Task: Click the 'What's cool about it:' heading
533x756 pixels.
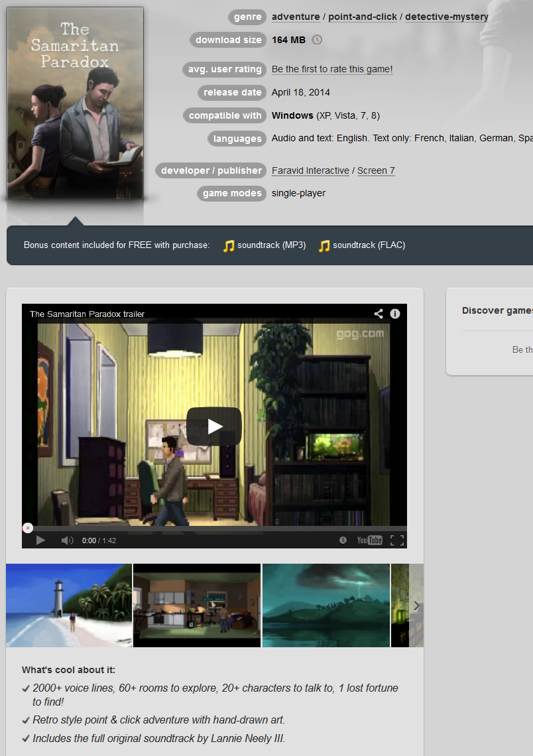Action: point(68,670)
